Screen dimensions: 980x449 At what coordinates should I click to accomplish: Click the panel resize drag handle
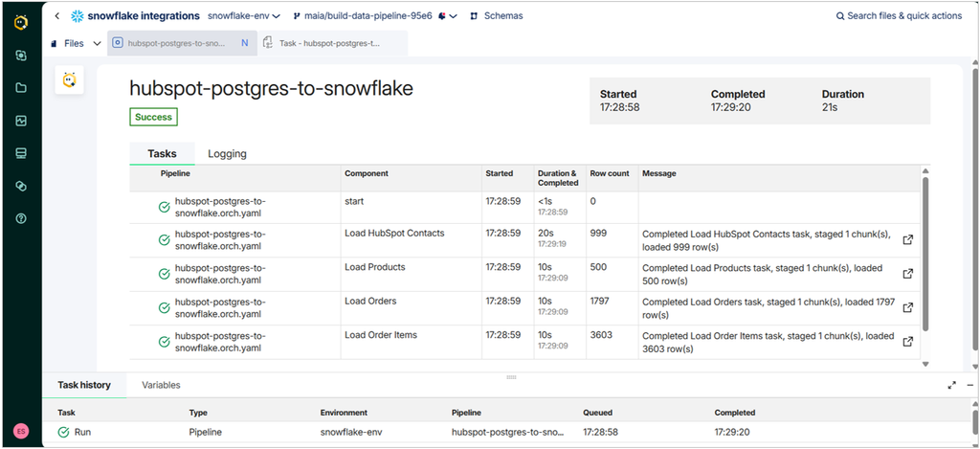point(511,377)
